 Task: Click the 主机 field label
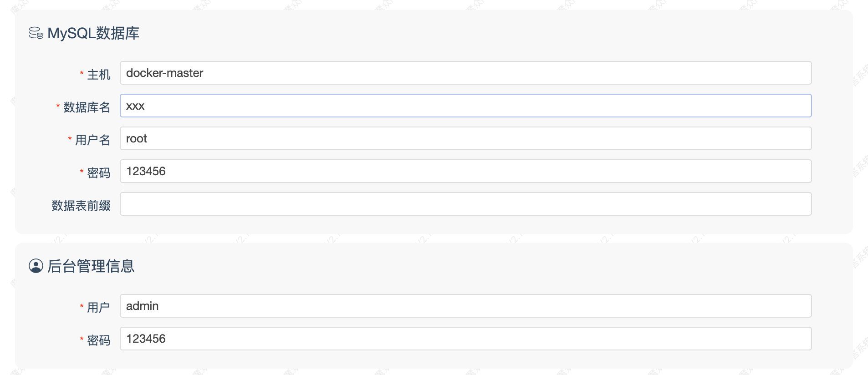pos(98,74)
